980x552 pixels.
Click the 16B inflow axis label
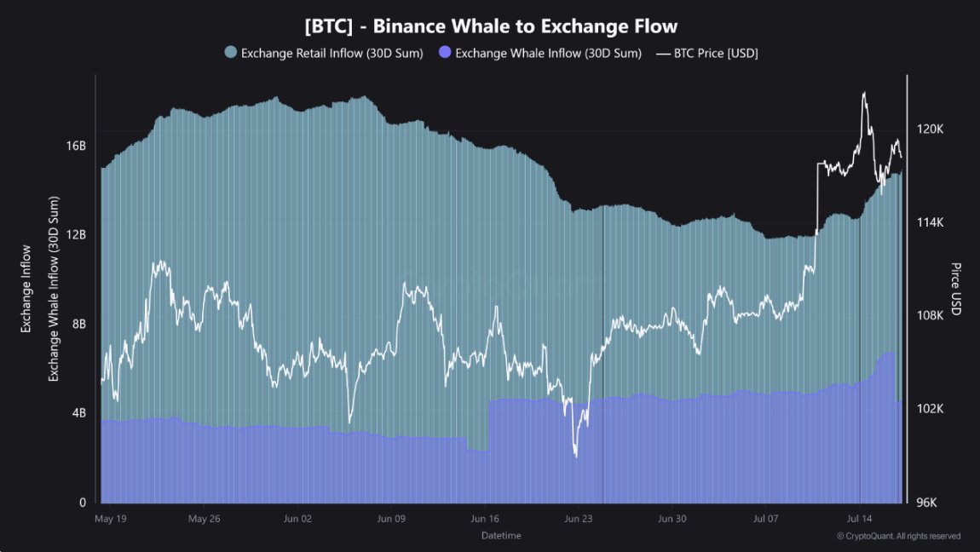pos(76,146)
